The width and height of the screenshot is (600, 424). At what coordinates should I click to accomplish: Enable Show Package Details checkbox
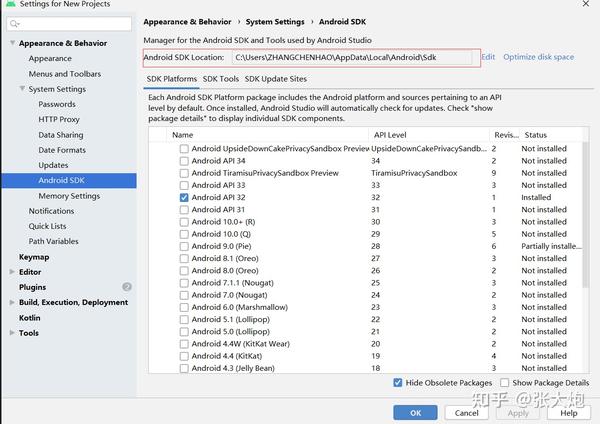click(x=504, y=383)
